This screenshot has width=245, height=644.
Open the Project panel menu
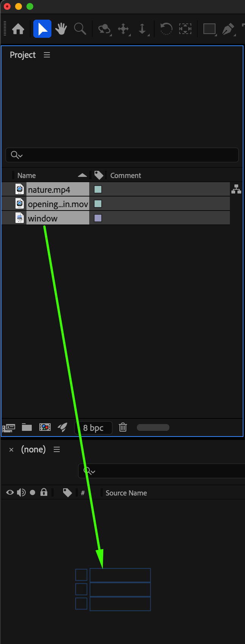coord(47,55)
